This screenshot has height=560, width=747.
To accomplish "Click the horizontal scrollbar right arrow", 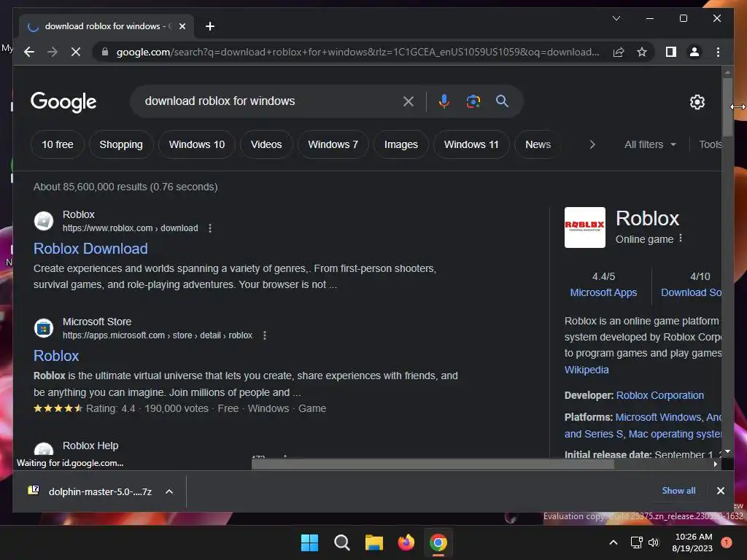I will pos(715,464).
